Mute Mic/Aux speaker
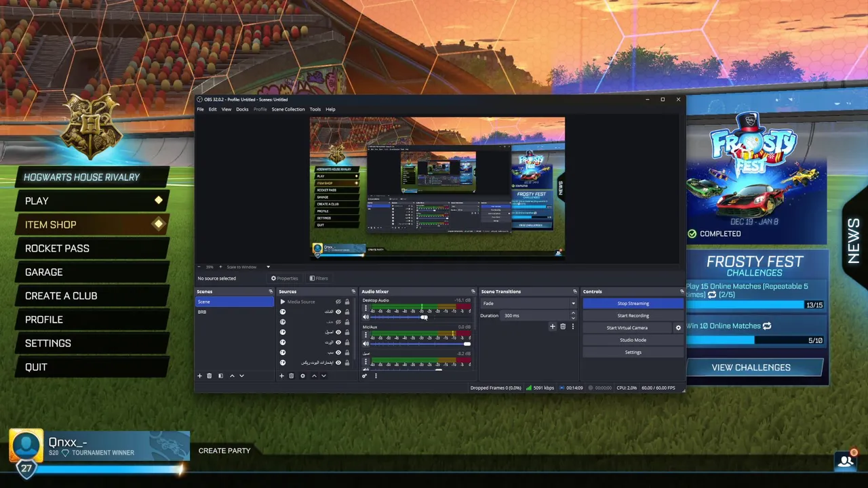This screenshot has height=488, width=868. point(366,344)
